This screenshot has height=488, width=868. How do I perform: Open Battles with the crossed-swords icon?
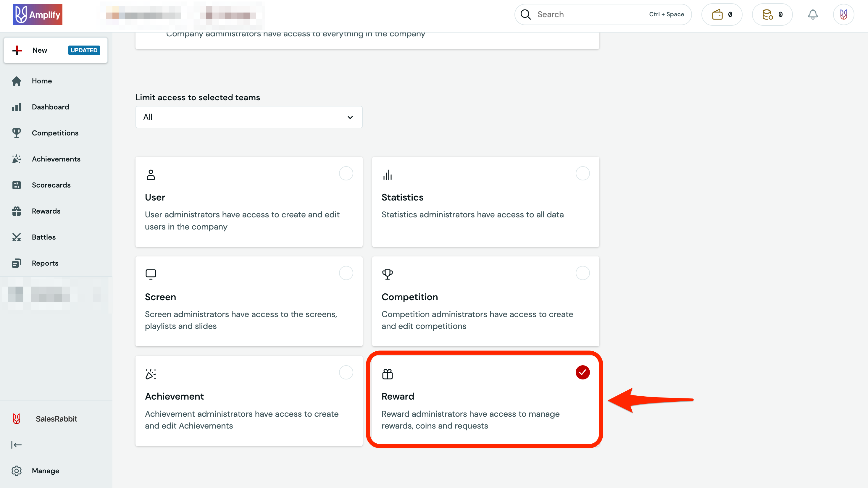[x=17, y=237]
